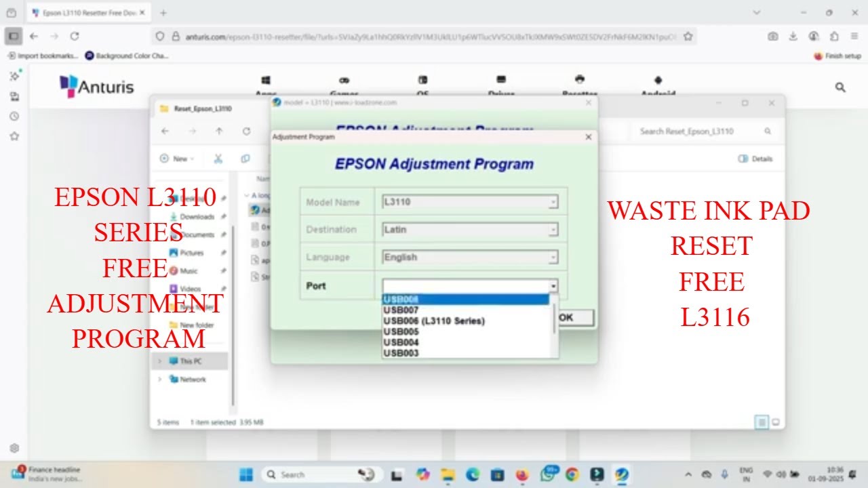This screenshot has height=488, width=868.
Task: Open Microsoft Edge from the taskbar
Action: pos(473,474)
